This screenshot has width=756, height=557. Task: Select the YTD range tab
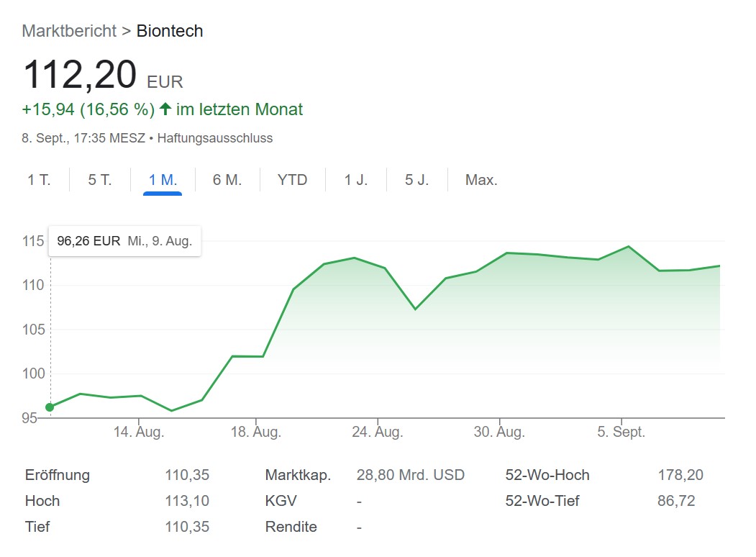[292, 180]
